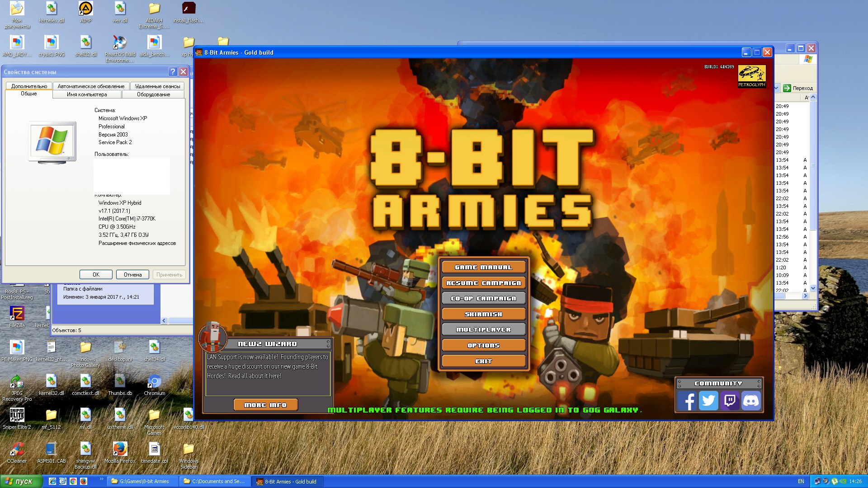Click Exit in the game menu
Screen dimensions: 868x488
tap(483, 361)
